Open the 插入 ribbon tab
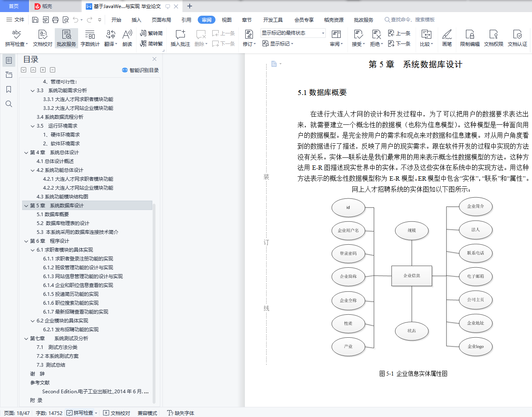This screenshot has height=417, width=532. coord(137,20)
